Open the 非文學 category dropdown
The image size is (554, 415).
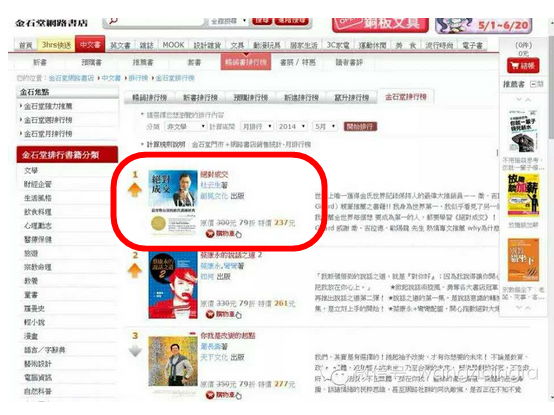point(185,126)
